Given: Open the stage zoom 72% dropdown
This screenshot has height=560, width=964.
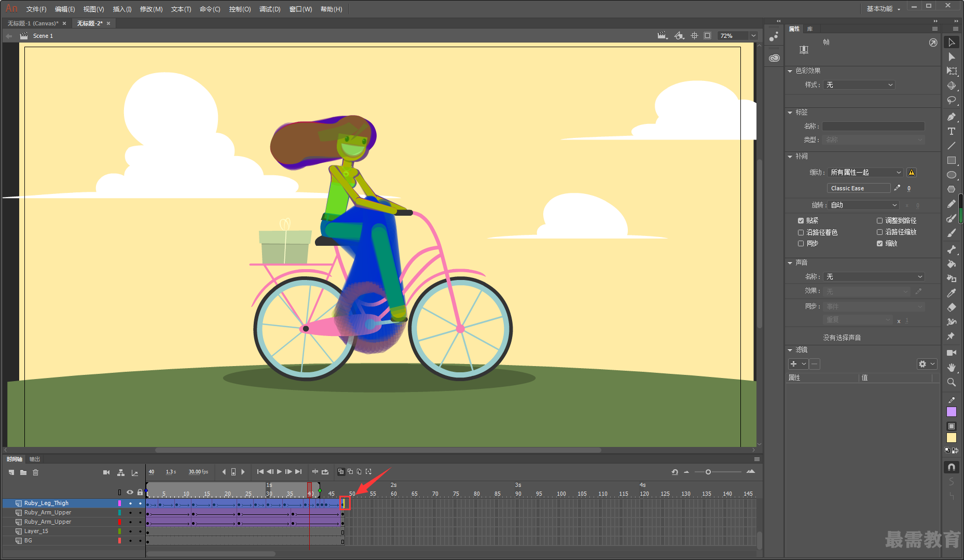Looking at the screenshot, I should (x=753, y=36).
